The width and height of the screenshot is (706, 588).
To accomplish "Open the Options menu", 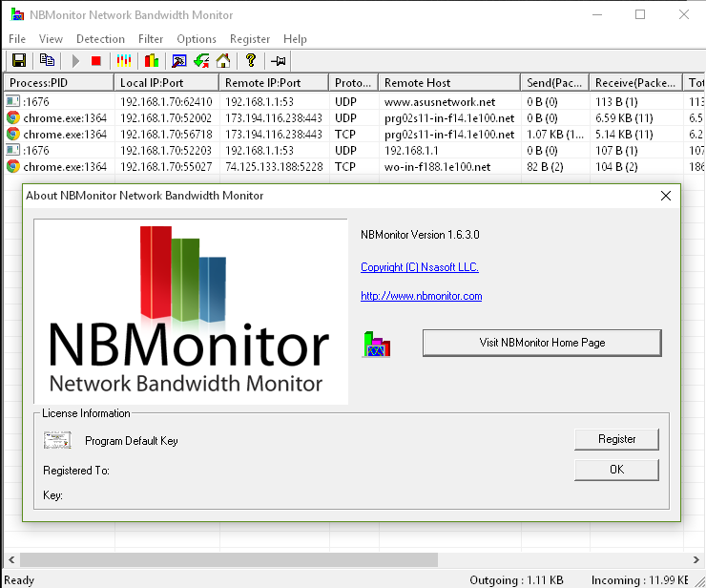I will (197, 39).
